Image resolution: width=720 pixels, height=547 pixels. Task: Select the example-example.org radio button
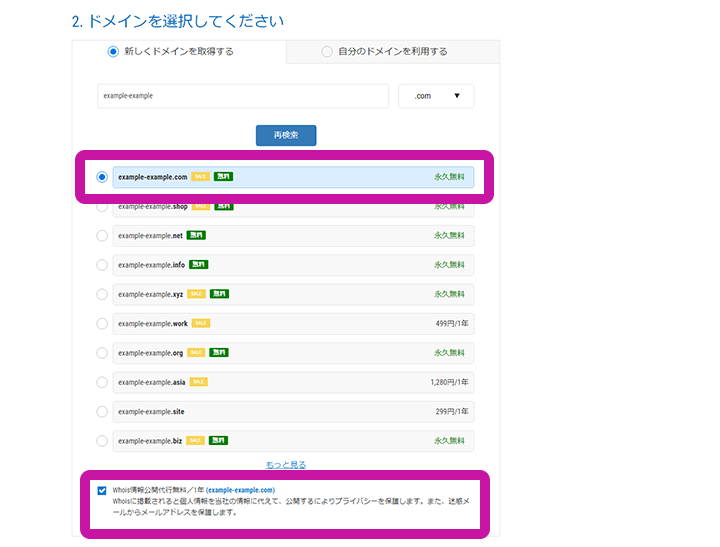coord(102,353)
